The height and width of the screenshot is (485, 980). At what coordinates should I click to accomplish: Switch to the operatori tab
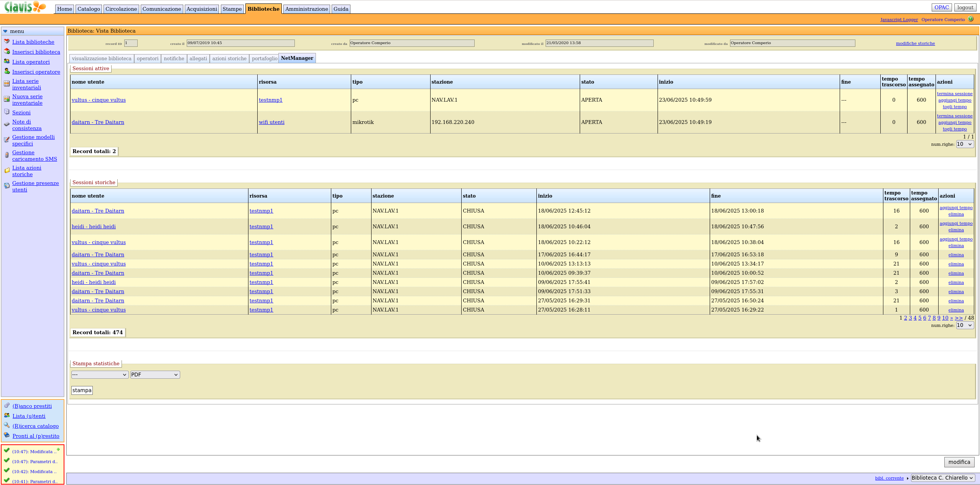147,58
